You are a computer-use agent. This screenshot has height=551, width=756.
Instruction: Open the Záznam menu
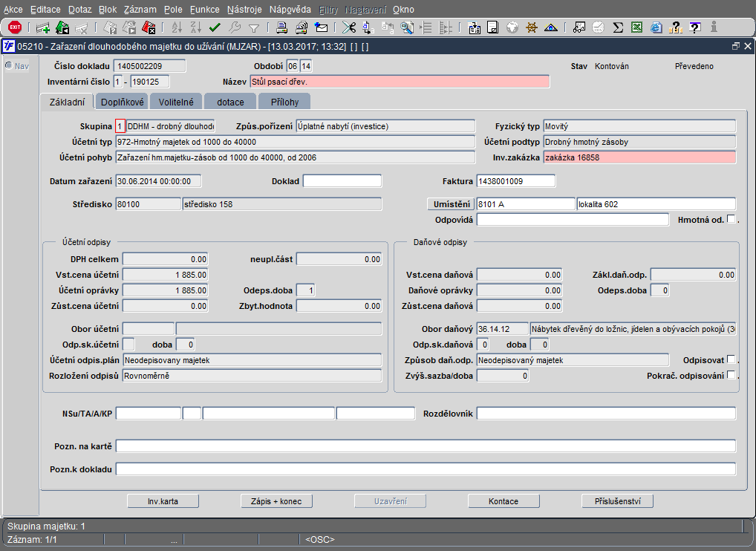click(x=140, y=10)
